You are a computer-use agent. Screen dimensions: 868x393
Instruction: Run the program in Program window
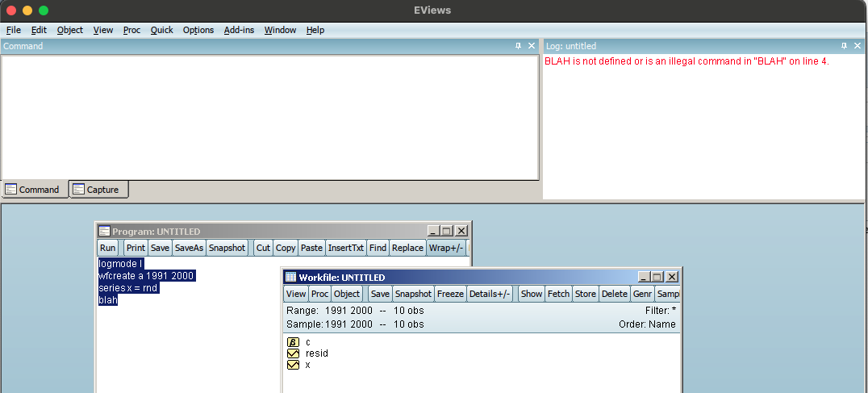coord(108,248)
